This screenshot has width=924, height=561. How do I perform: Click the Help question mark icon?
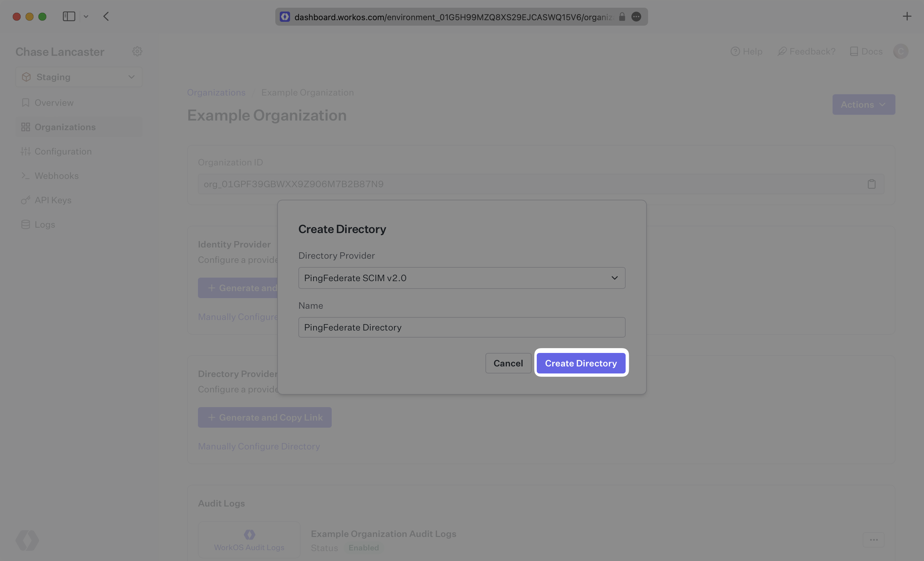click(x=736, y=51)
